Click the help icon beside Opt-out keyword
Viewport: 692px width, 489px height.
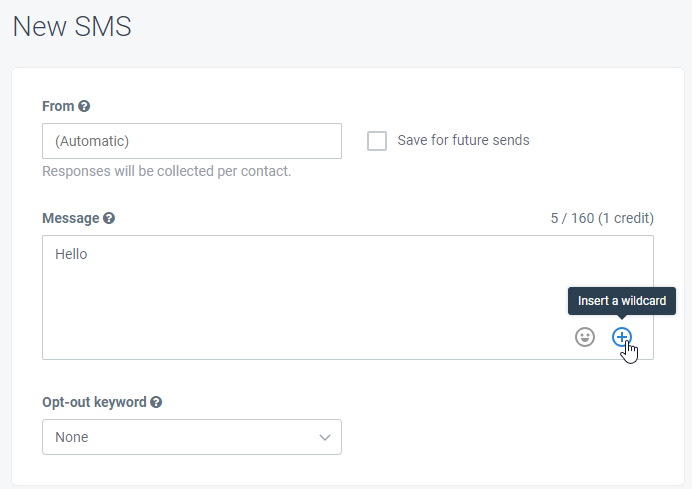tap(156, 402)
